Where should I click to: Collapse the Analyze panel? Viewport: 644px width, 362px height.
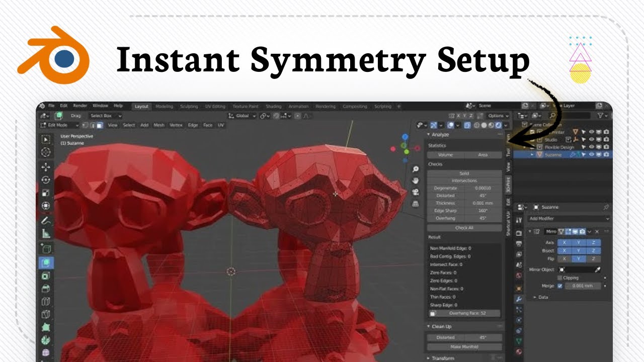(x=429, y=135)
